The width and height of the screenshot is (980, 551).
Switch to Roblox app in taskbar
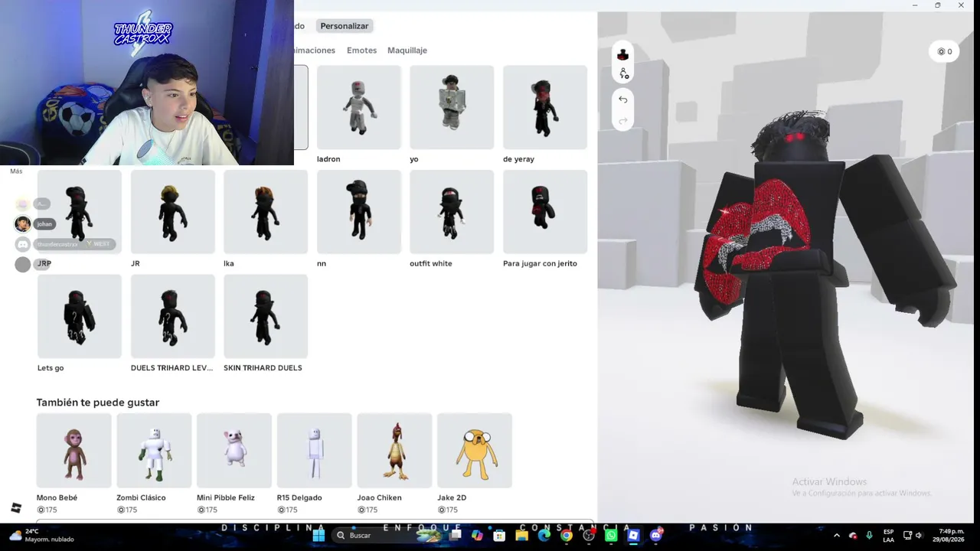pyautogui.click(x=633, y=536)
